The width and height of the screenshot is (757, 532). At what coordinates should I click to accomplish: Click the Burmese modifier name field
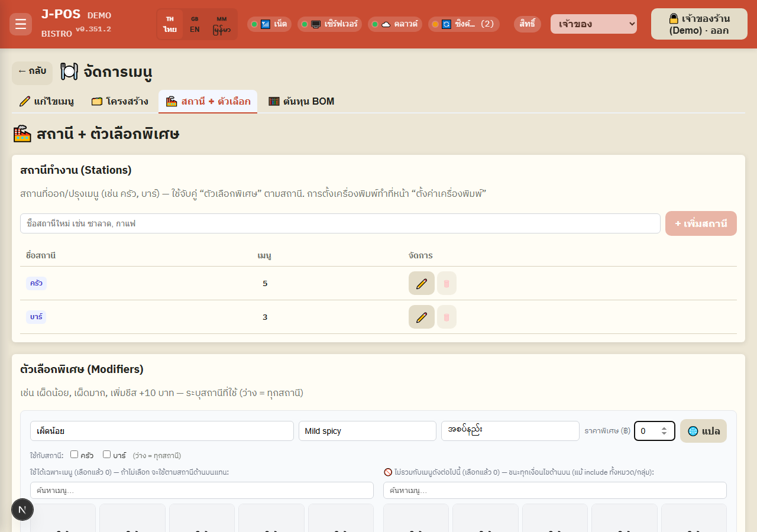coord(510,431)
